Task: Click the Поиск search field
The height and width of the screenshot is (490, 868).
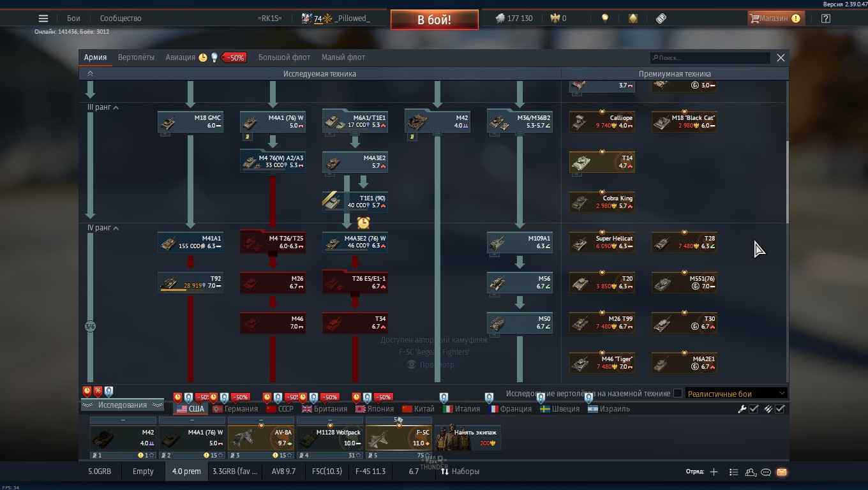Action: pyautogui.click(x=710, y=57)
